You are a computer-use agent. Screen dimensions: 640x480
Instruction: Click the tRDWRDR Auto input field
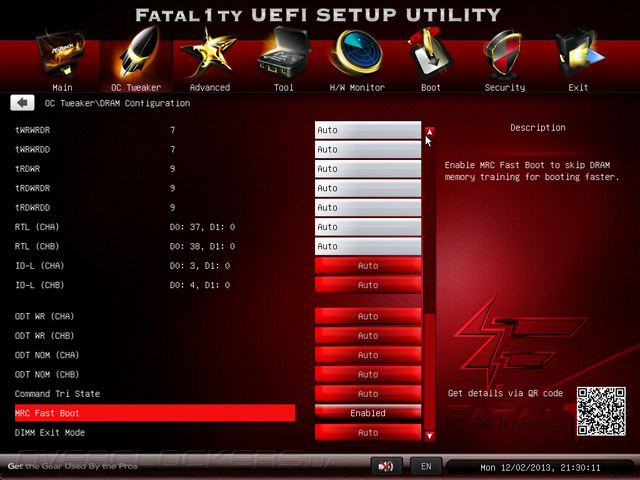(x=368, y=188)
